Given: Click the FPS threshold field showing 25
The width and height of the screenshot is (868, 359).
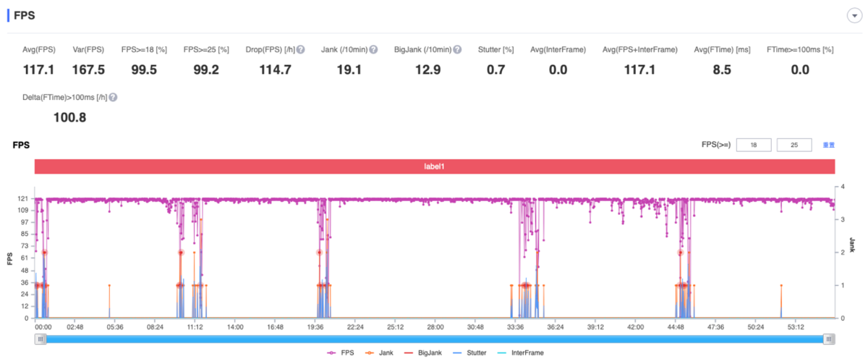Looking at the screenshot, I should [794, 145].
